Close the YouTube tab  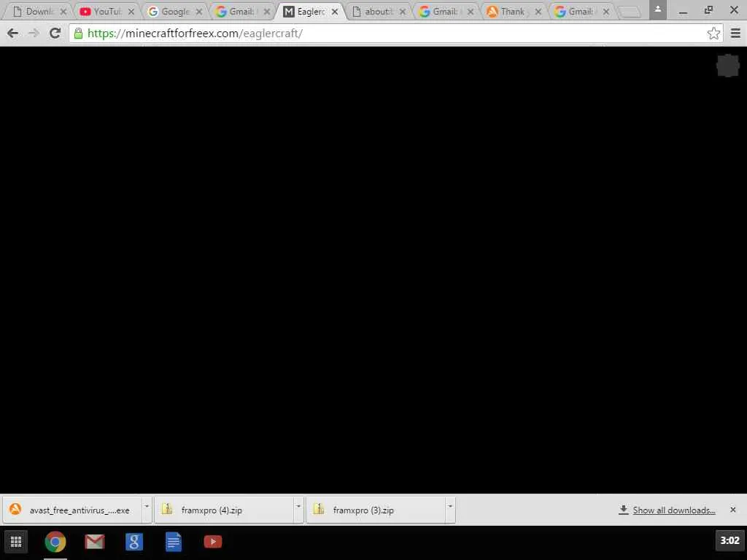tap(131, 12)
